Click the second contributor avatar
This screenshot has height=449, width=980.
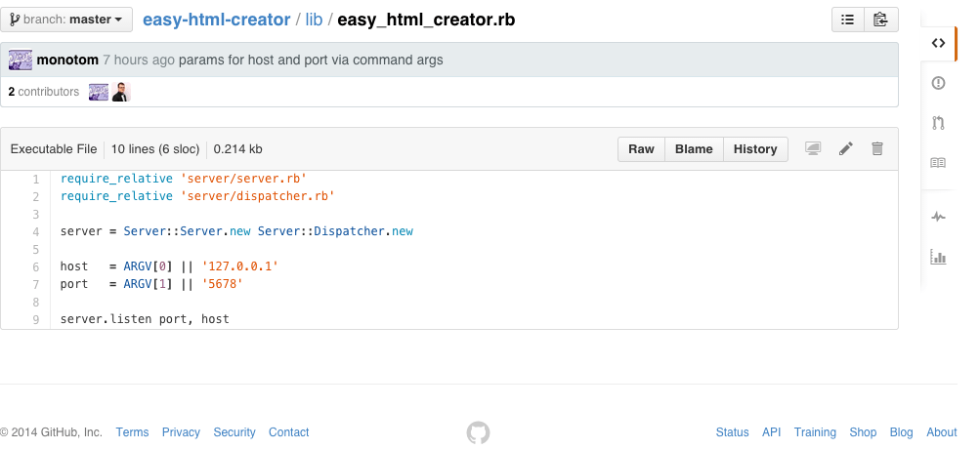(x=121, y=92)
